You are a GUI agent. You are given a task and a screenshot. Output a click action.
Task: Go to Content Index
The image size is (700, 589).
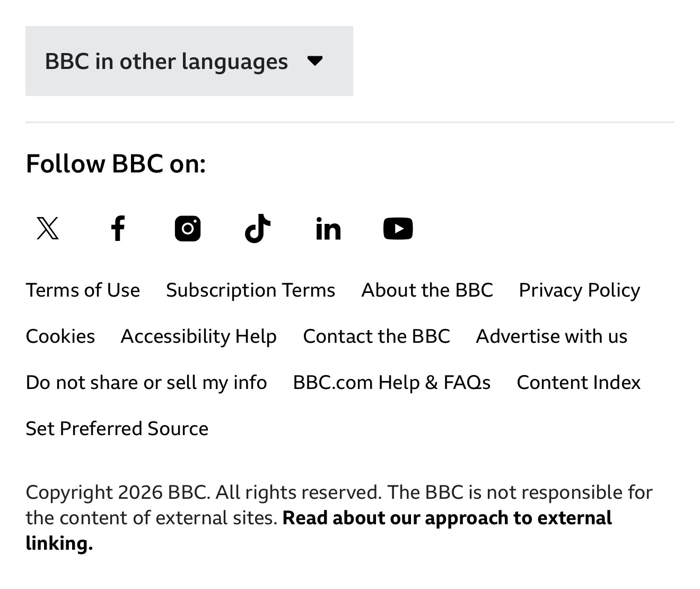(579, 383)
